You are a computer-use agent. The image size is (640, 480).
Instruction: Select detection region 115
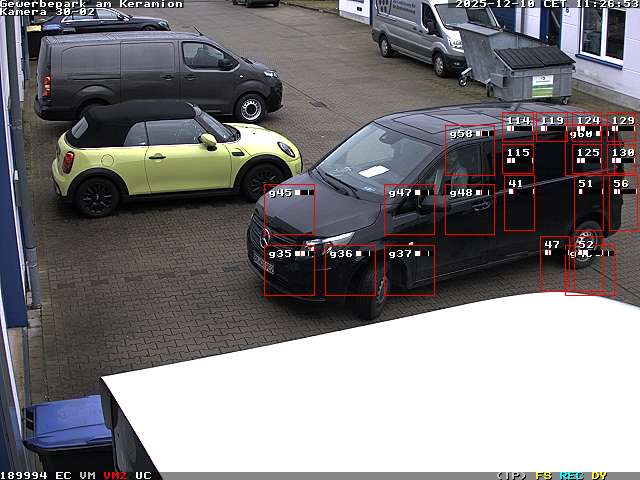pos(518,159)
